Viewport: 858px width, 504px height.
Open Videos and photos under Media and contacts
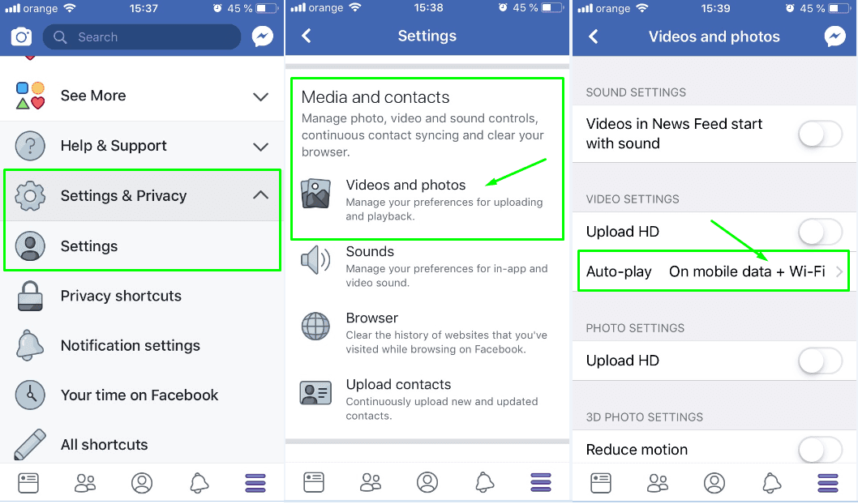point(405,186)
